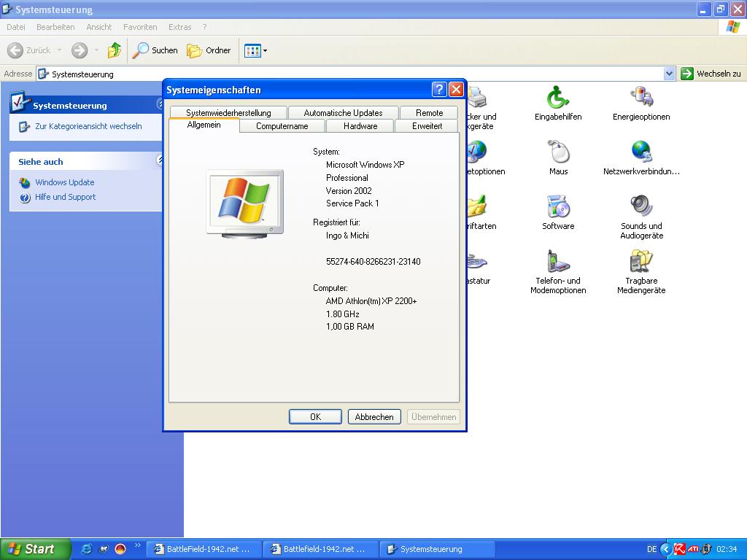Click the red K antivirus tray icon

coord(679,549)
